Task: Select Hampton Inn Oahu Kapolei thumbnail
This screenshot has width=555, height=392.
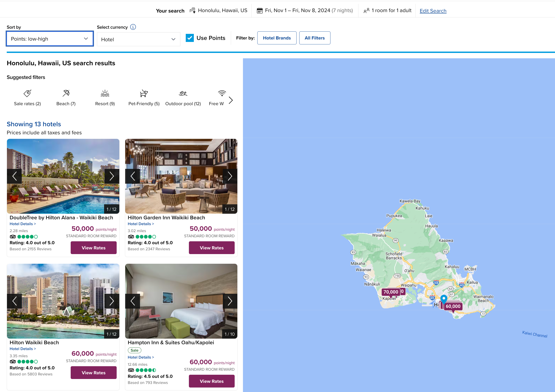Action: 182,301
